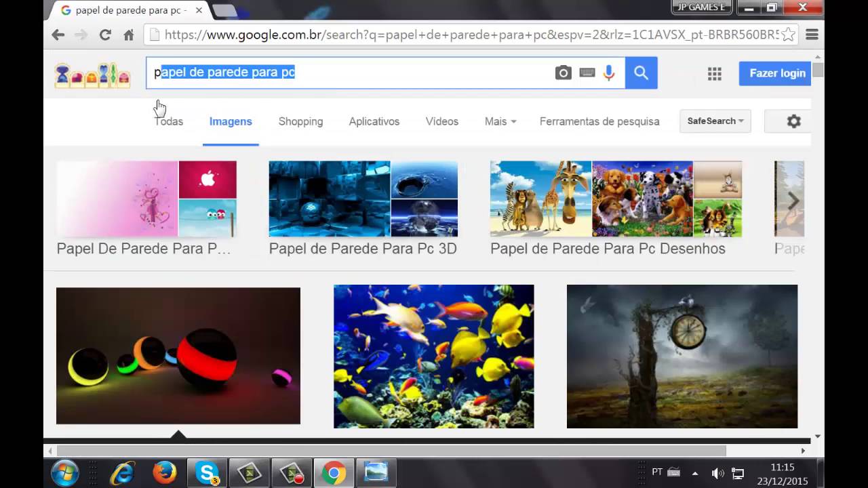Open the Windows Start button
Image resolution: width=868 pixels, height=488 pixels.
[x=64, y=473]
